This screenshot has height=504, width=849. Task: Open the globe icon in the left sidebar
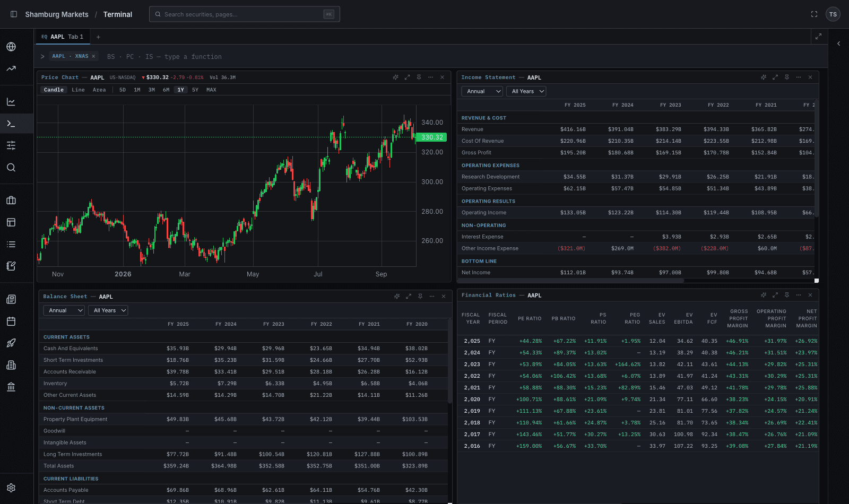(x=11, y=47)
